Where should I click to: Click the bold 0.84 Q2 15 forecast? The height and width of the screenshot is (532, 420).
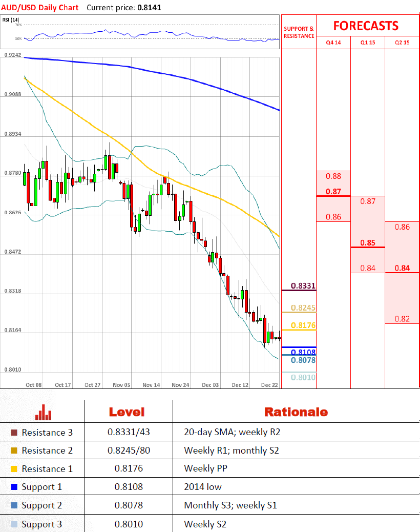tap(402, 268)
